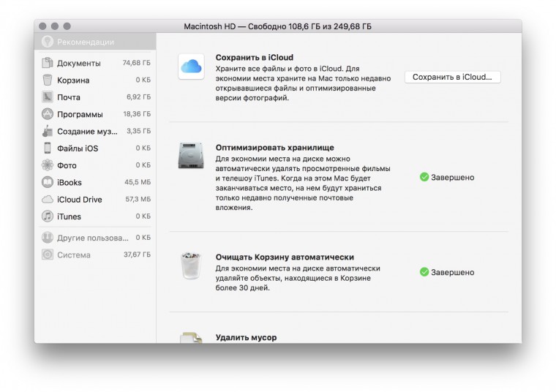The width and height of the screenshot is (556, 392).
Task: Click the Оптимизировать хранилище heading
Action: 275,148
